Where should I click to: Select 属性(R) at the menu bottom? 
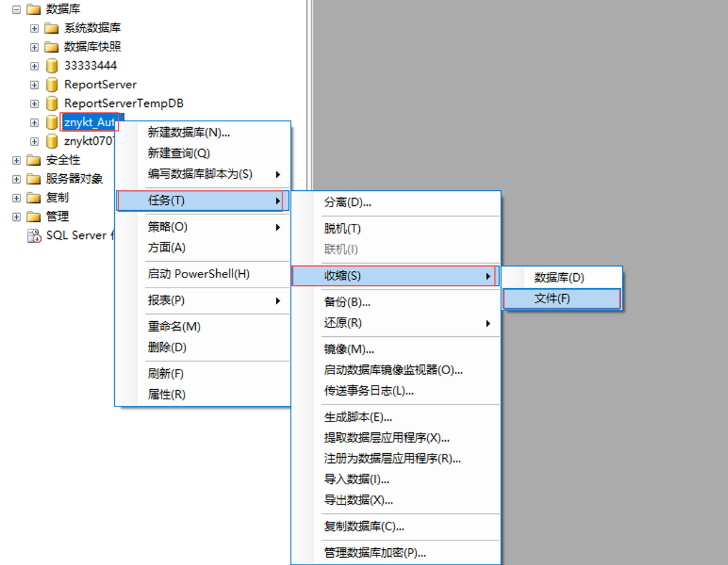(x=202, y=394)
